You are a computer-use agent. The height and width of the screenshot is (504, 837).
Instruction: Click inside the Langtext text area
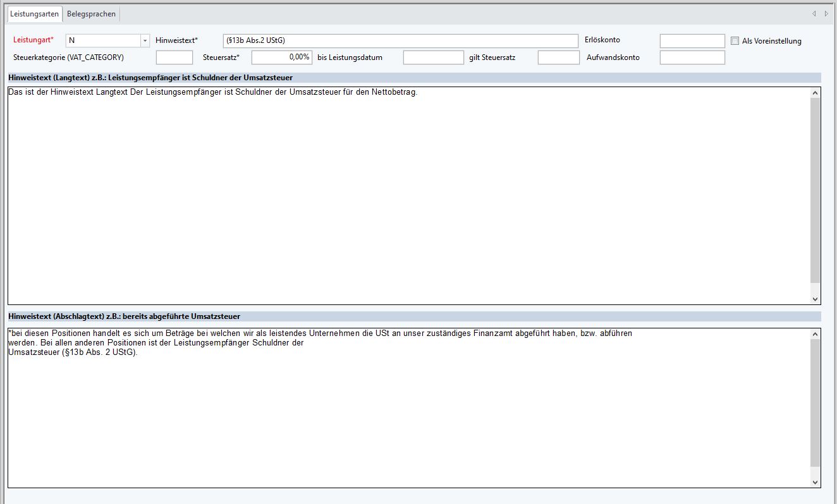click(405, 196)
